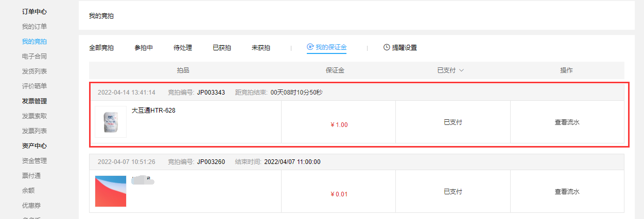644x219 pixels.
Task: Click the clock icon beside 提醒设置
Action: [x=387, y=47]
